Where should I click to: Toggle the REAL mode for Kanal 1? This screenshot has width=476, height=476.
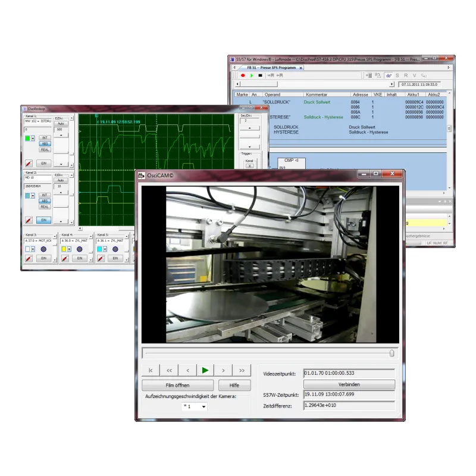click(45, 150)
